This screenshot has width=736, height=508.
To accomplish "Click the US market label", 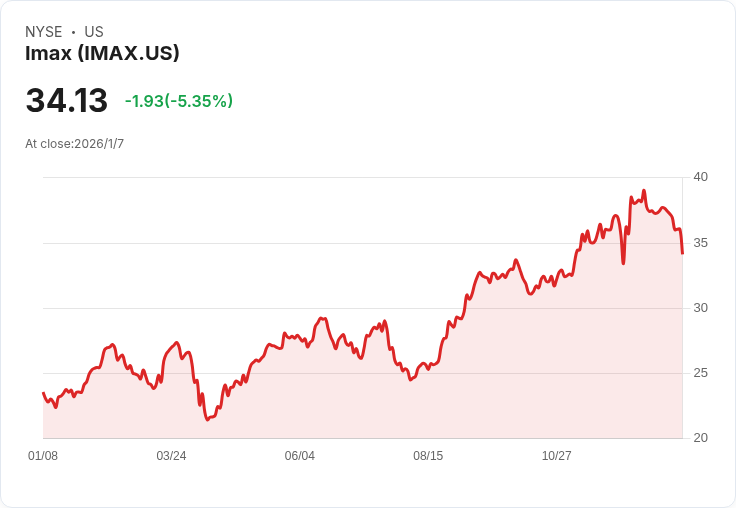I will (x=94, y=32).
